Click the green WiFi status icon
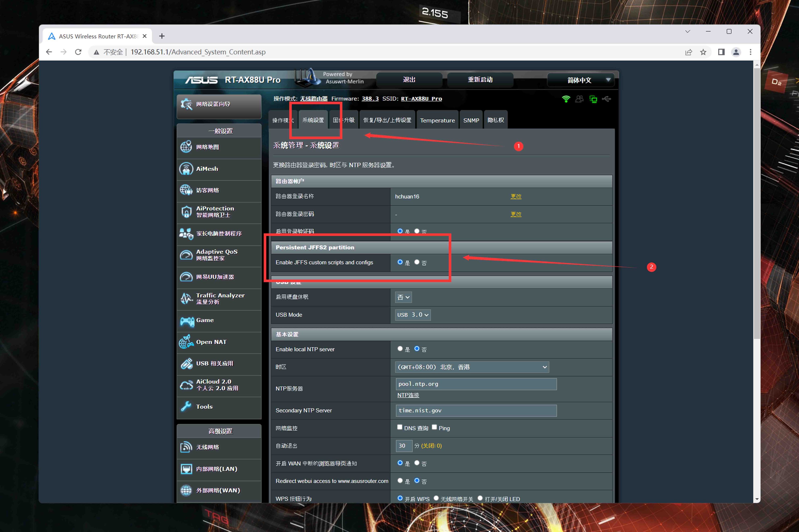Viewport: 799px width, 532px height. (566, 99)
